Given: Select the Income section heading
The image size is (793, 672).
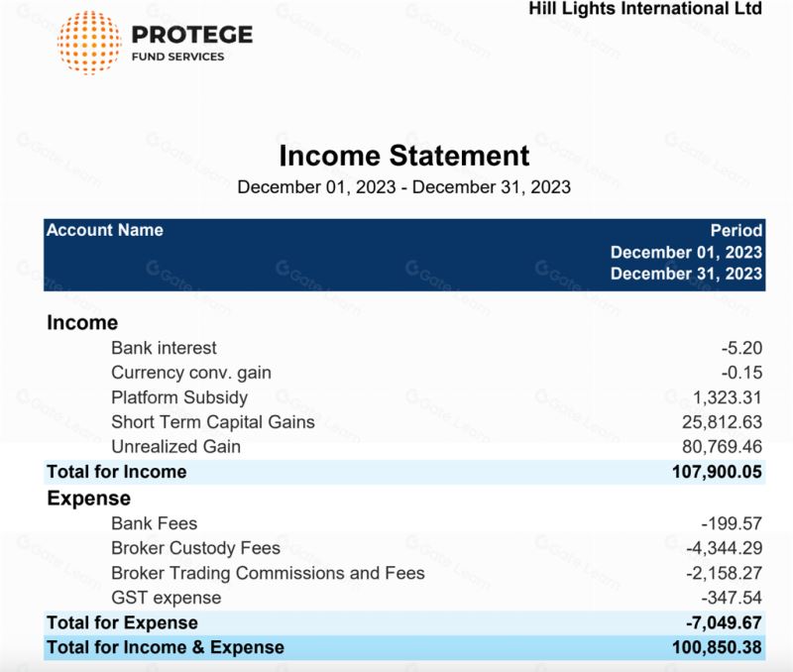Looking at the screenshot, I should (x=82, y=323).
